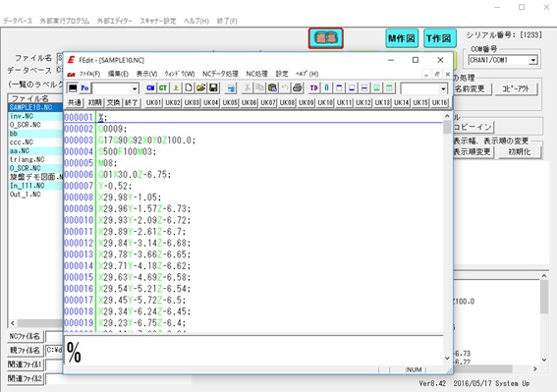The image size is (557, 392).
Task: Click the red E FEdit title bar icon
Action: tap(71, 60)
